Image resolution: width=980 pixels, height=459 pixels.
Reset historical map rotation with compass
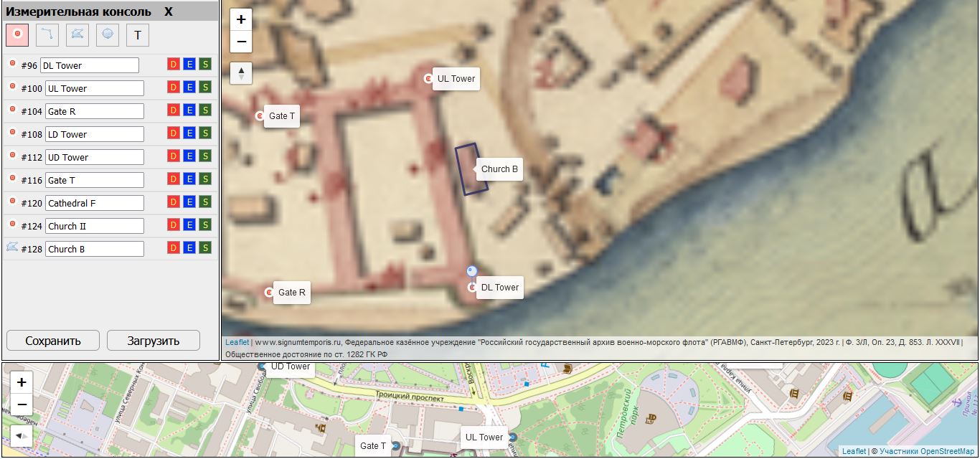click(x=241, y=73)
